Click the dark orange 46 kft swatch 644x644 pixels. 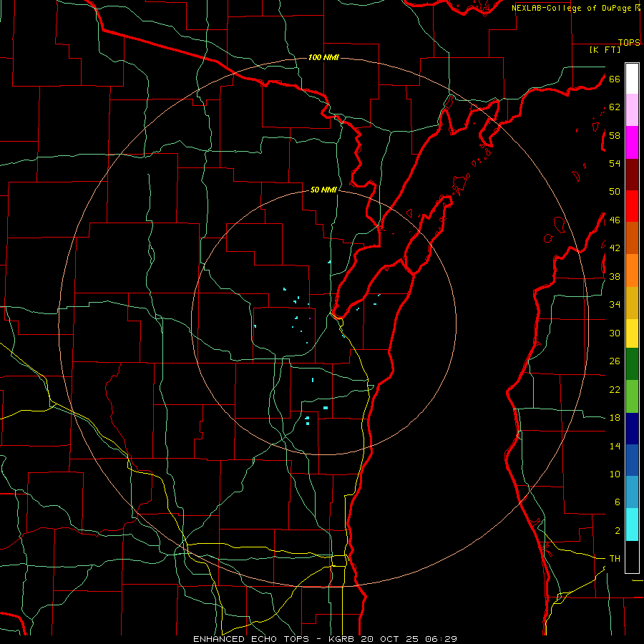coord(632,238)
